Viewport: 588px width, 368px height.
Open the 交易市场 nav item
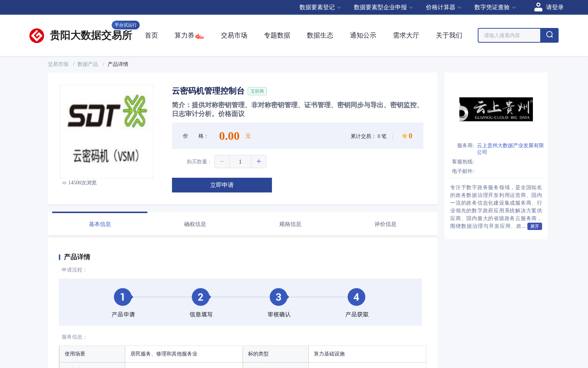[234, 35]
